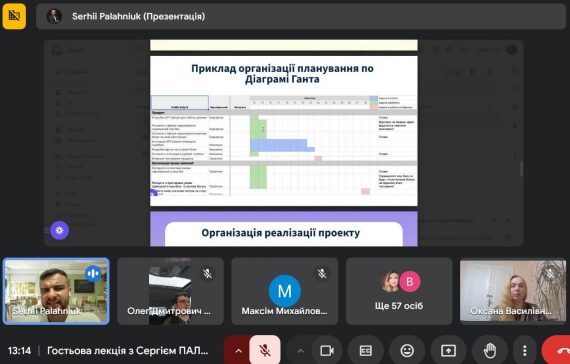Select Олег Дмитрович participant tile
Screen dimensions: 570x364
tap(170, 291)
